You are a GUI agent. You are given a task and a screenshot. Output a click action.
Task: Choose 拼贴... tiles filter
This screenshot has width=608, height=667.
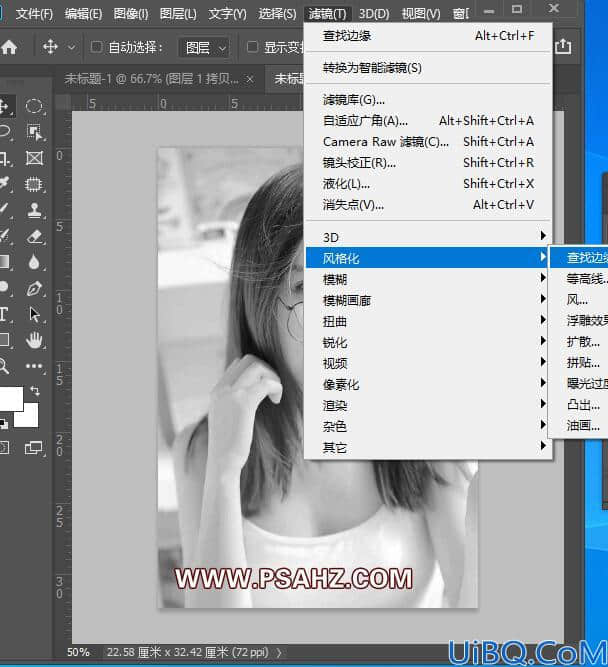(x=579, y=363)
